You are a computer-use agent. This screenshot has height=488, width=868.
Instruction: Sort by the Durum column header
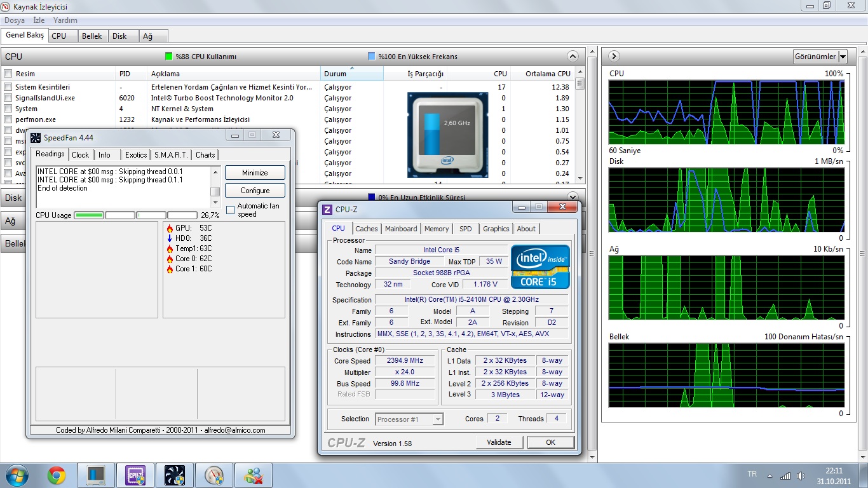pyautogui.click(x=352, y=74)
